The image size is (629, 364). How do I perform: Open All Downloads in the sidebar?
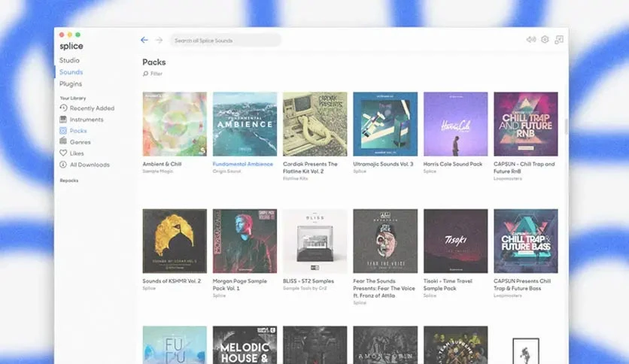pos(84,165)
